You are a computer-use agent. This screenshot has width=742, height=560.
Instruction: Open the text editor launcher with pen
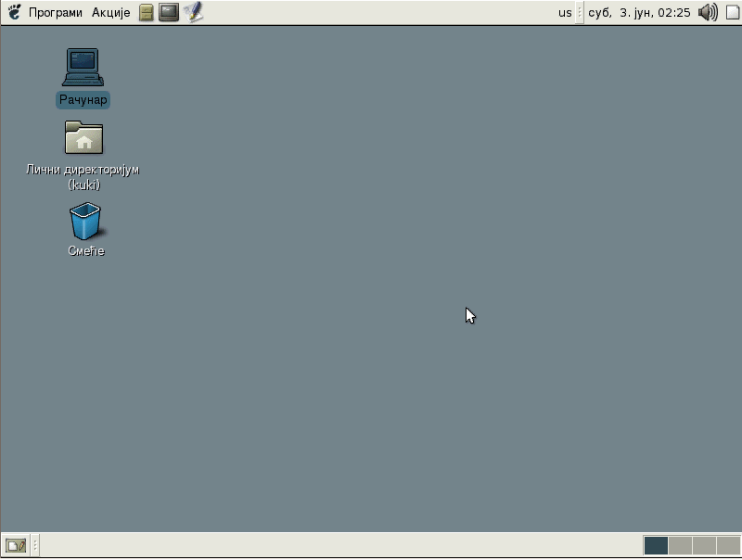[194, 12]
